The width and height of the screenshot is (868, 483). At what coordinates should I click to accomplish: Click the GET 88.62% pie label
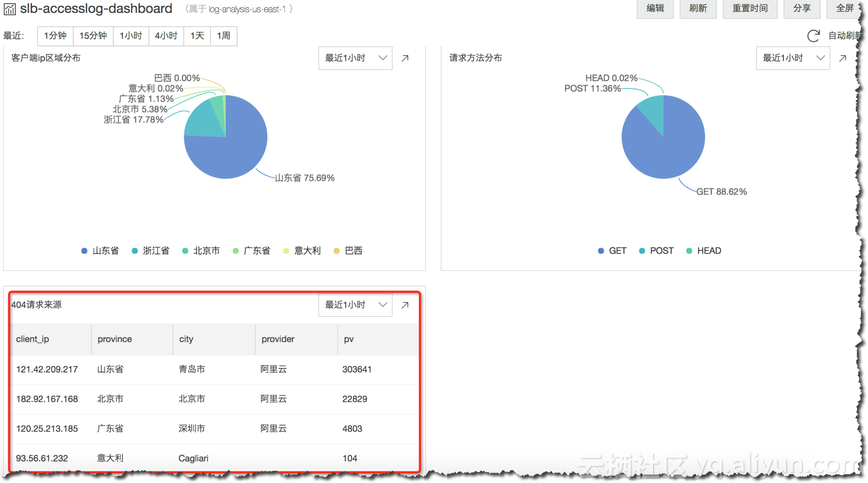pyautogui.click(x=722, y=192)
